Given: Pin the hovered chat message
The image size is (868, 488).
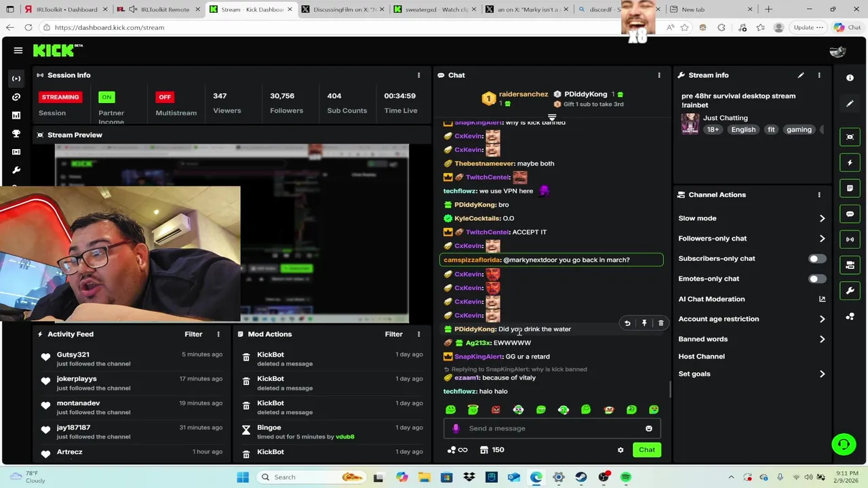Looking at the screenshot, I should tap(644, 323).
